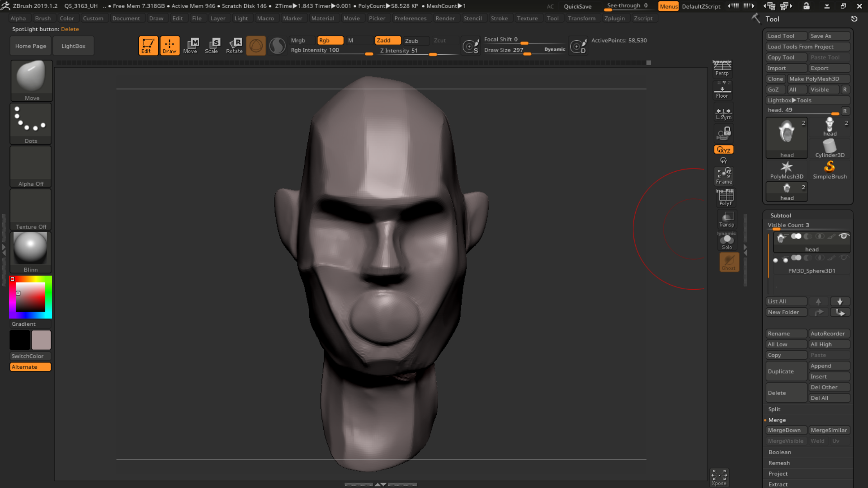
Task: Toggle Floor grid display
Action: coord(722,89)
